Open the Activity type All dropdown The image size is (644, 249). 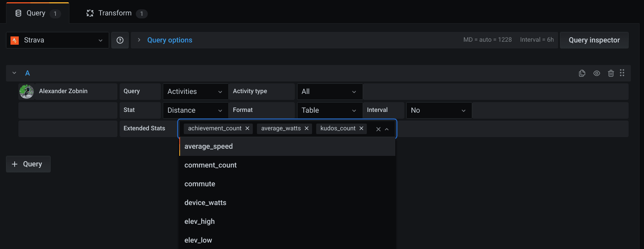click(x=329, y=92)
